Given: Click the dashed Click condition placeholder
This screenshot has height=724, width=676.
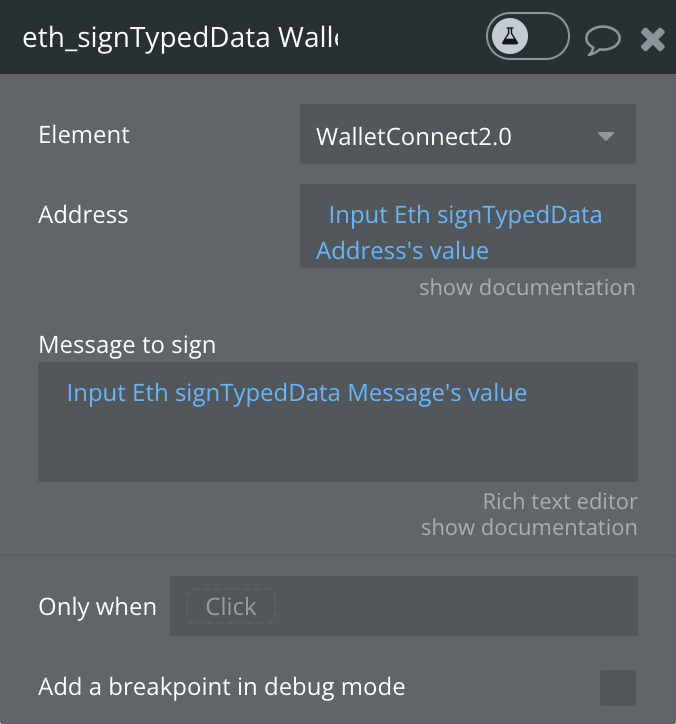Looking at the screenshot, I should 231,606.
